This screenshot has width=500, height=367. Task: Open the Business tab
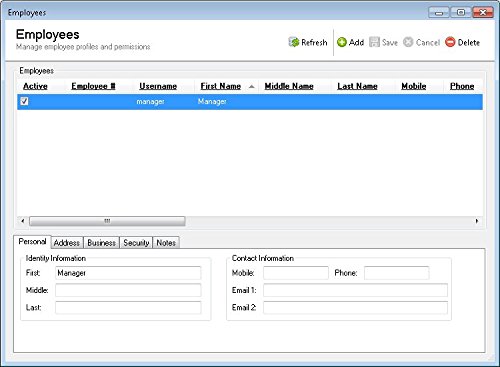(x=101, y=243)
